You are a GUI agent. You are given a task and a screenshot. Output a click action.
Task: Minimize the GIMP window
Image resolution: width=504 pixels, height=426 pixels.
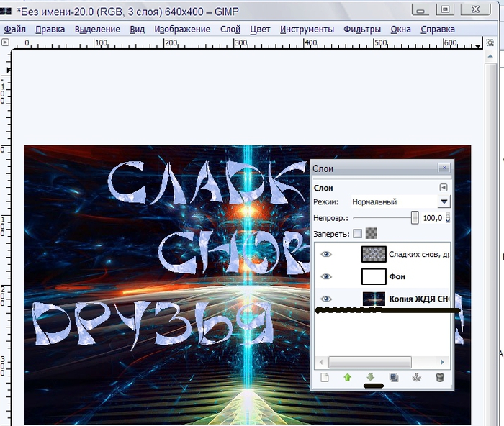420,9
